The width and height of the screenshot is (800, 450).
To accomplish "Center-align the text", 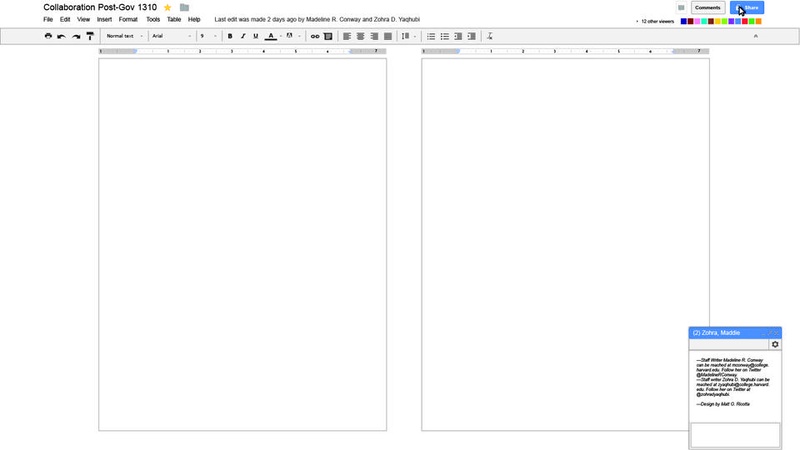I will tap(361, 36).
